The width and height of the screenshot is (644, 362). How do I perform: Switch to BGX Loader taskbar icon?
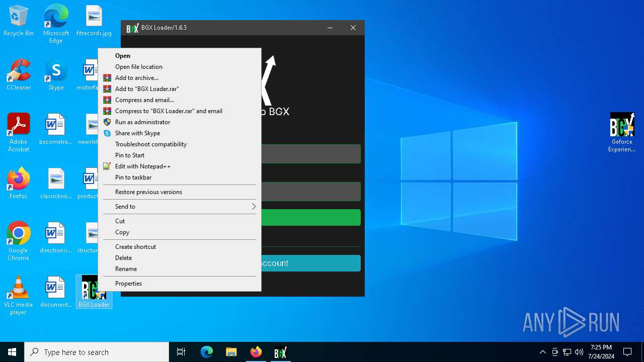pyautogui.click(x=280, y=352)
